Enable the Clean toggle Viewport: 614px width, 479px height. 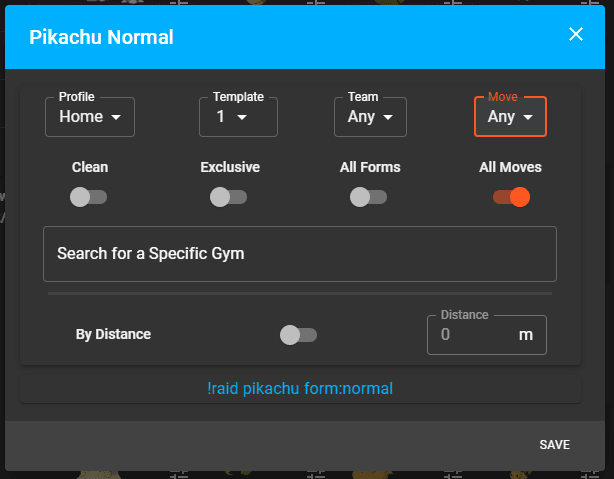click(88, 197)
